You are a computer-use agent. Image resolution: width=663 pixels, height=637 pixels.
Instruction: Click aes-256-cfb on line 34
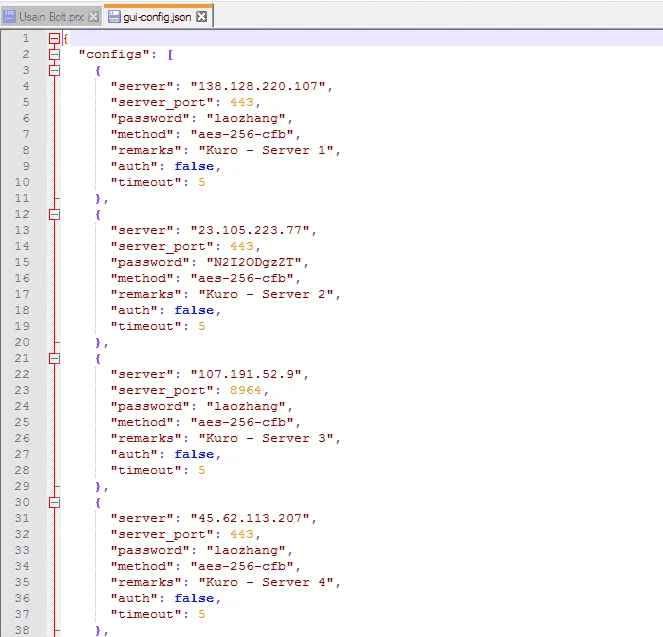click(x=242, y=566)
